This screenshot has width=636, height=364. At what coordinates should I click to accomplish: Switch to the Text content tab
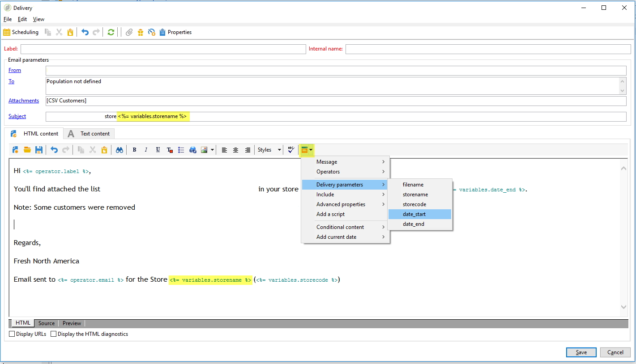pyautogui.click(x=90, y=134)
